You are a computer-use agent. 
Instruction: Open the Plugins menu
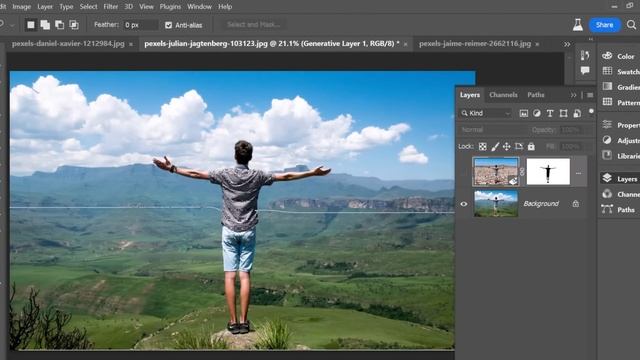(x=170, y=7)
